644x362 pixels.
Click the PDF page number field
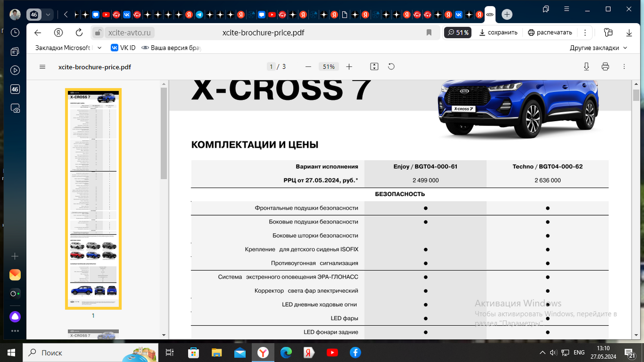(271, 67)
